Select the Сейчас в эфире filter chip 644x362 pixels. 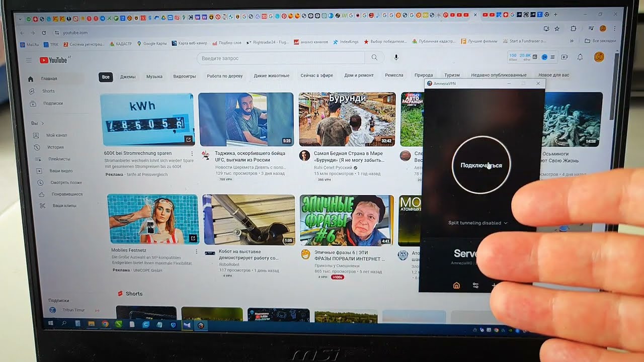tap(316, 75)
